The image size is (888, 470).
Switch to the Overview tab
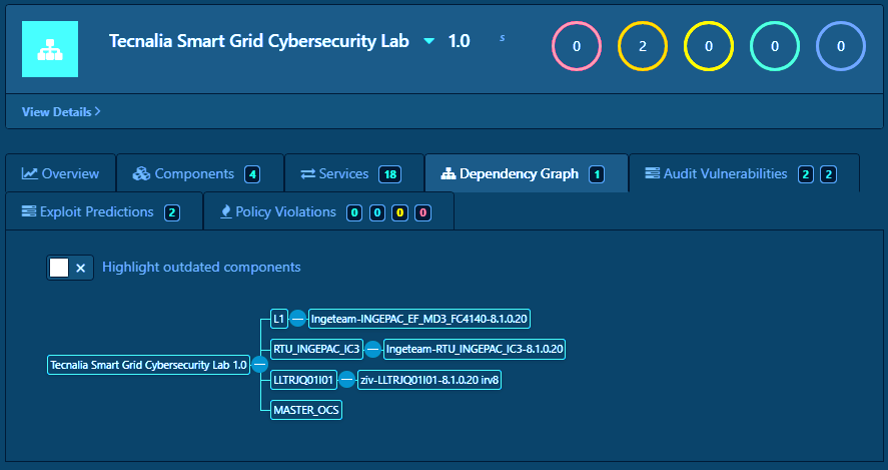pyautogui.click(x=61, y=173)
